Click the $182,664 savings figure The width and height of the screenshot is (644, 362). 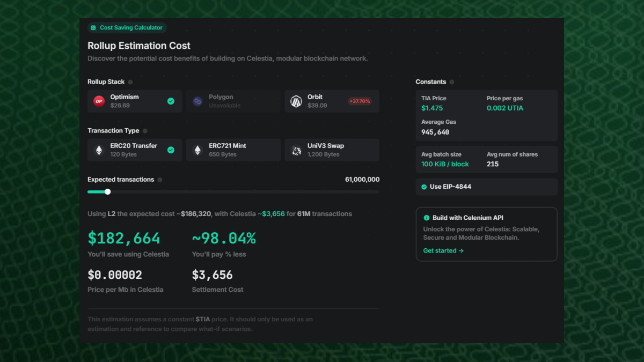[x=124, y=238]
